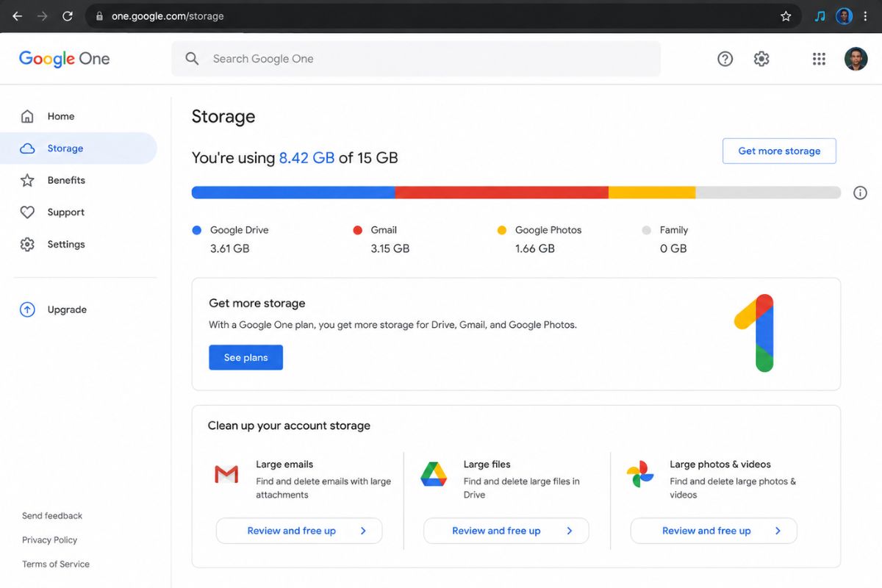Click the Upgrade arrow icon
Viewport: 882px width, 588px height.
pyautogui.click(x=27, y=309)
